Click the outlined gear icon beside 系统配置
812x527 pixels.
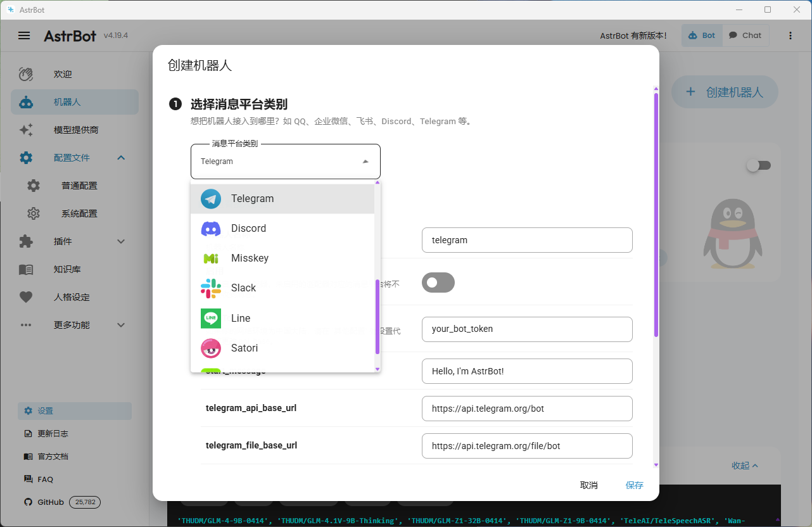click(34, 213)
